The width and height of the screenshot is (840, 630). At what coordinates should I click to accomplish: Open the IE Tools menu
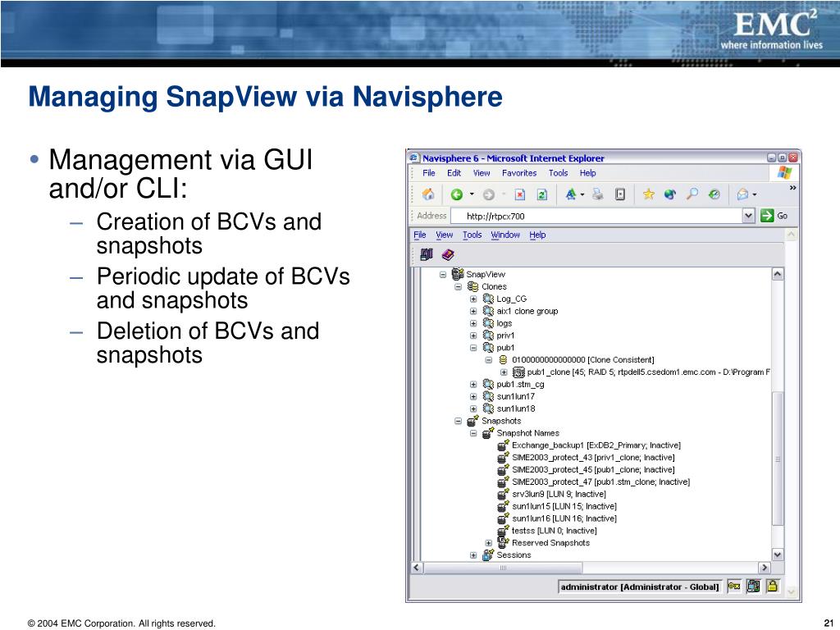tap(558, 173)
